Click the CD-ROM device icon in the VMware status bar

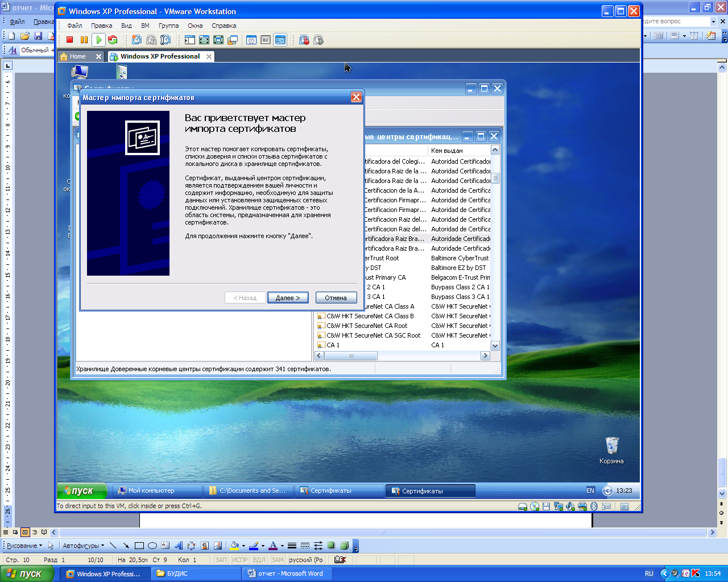coord(535,506)
